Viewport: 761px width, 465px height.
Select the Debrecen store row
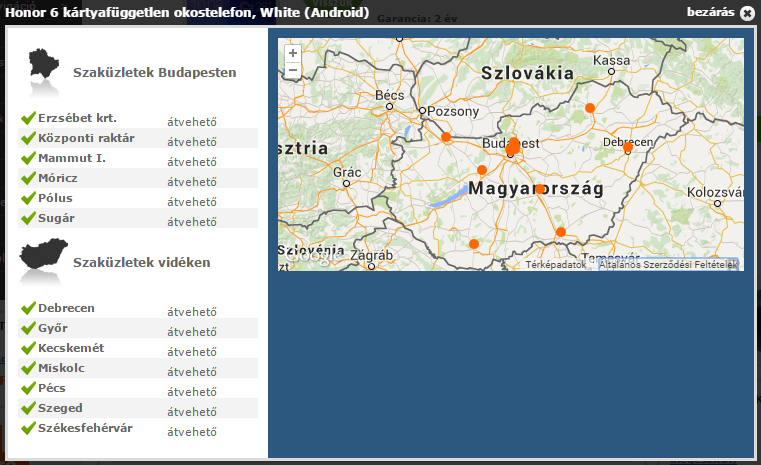[x=138, y=308]
